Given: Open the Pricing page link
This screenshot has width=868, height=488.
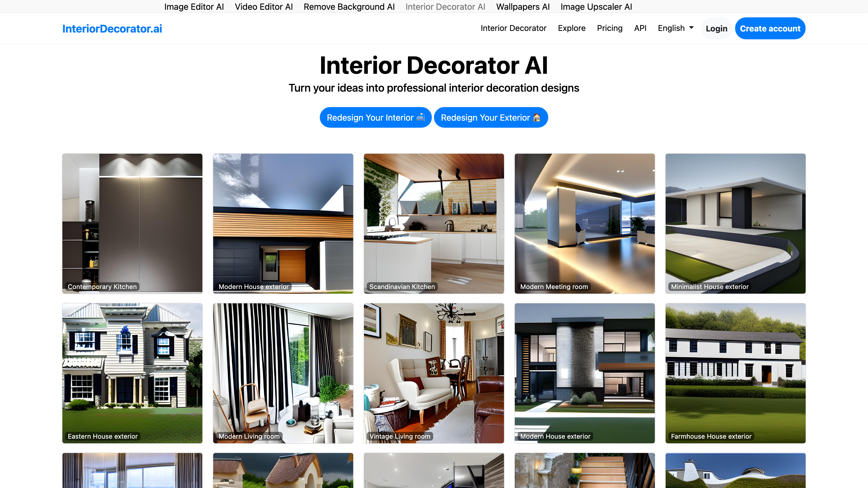Looking at the screenshot, I should pos(609,28).
